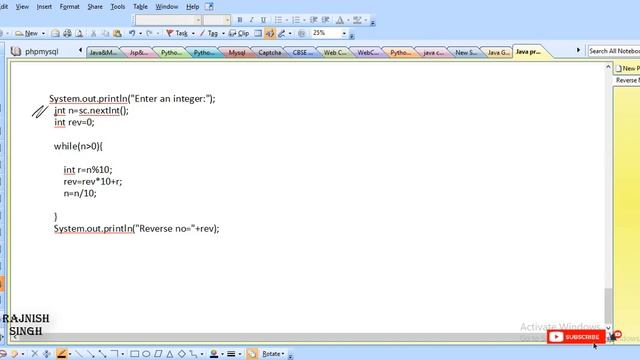Select the rectangle shape tool
Viewport: 640px width, 360px height.
(x=134, y=354)
